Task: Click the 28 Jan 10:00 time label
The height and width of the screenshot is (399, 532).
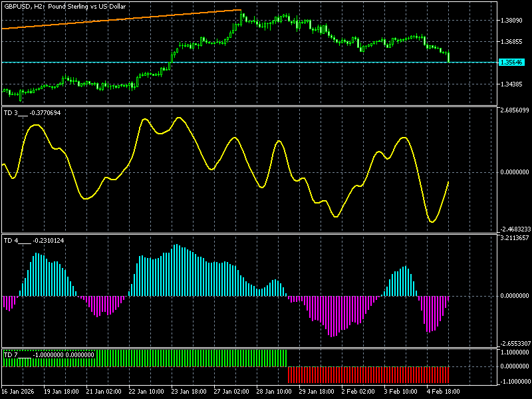Action: click(x=274, y=392)
